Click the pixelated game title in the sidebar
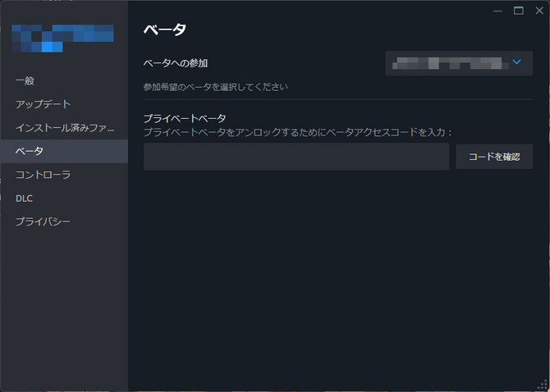 coord(62,37)
